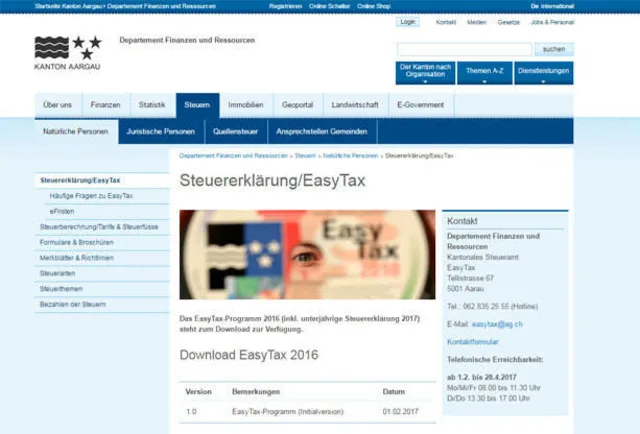Screen dimensions: 640x434
Task: Click breadcrumb Departement Finanzen und Ressourcen
Action: (233, 156)
